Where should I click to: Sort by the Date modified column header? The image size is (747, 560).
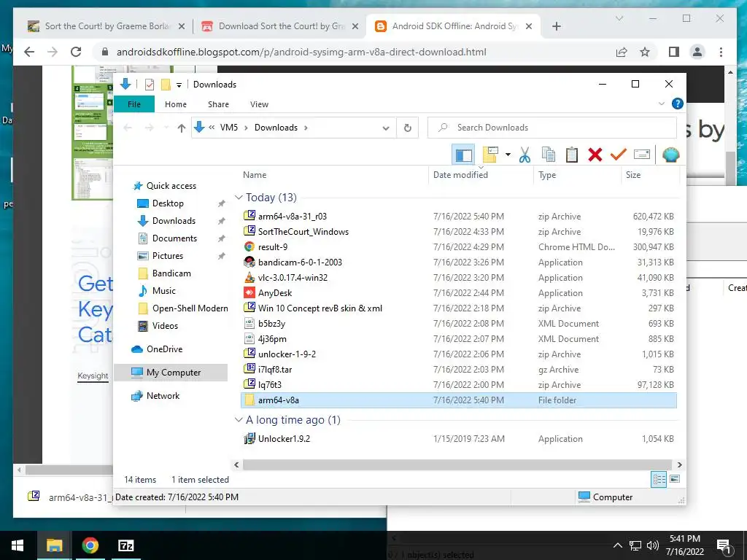click(460, 175)
